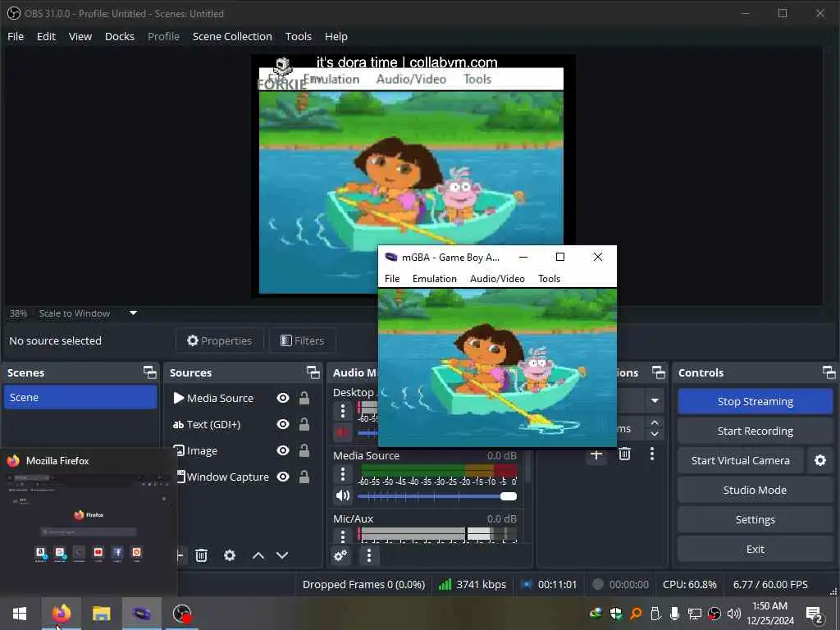Image resolution: width=840 pixels, height=630 pixels.
Task: Open source Filters button
Action: [303, 340]
